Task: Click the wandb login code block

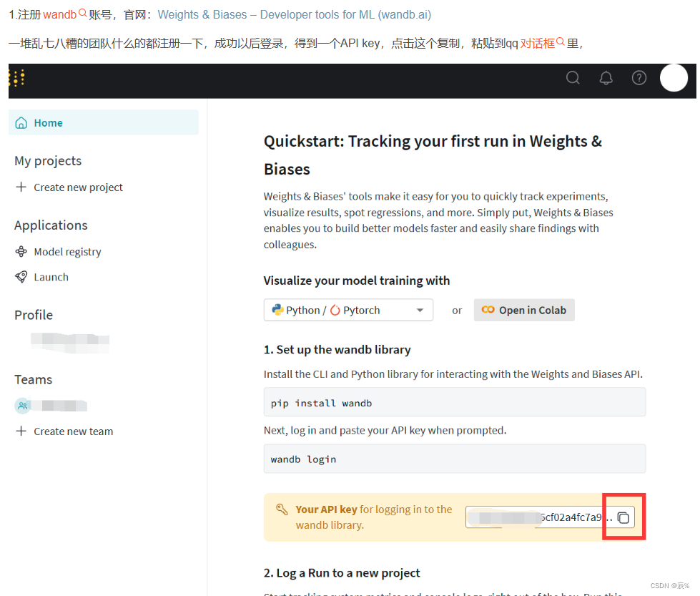Action: tap(455, 459)
